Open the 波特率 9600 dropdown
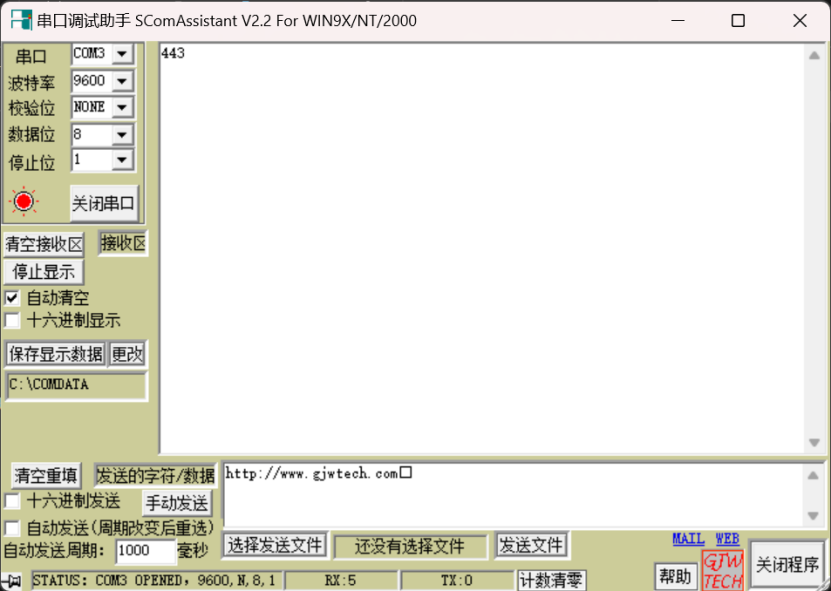The height and width of the screenshot is (591, 831). (122, 81)
